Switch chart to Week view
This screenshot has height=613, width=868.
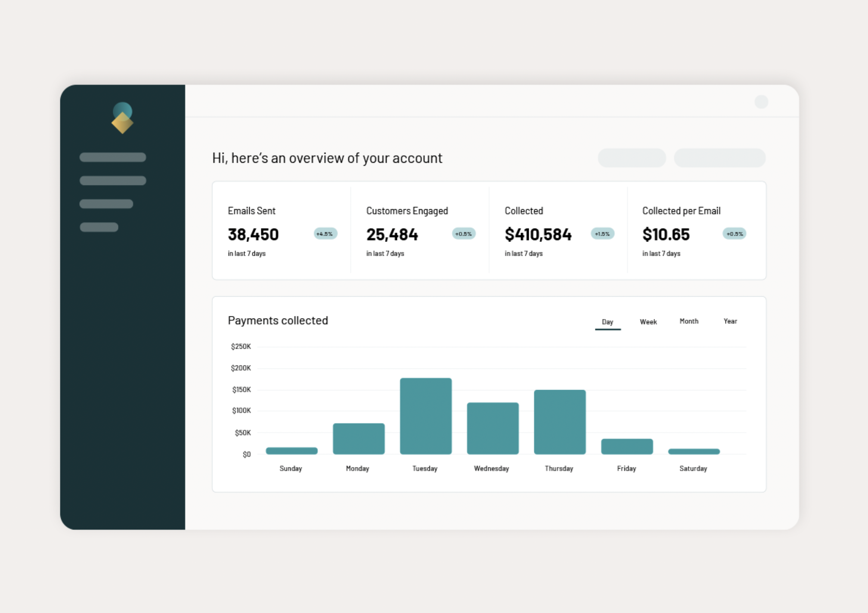[x=648, y=322]
